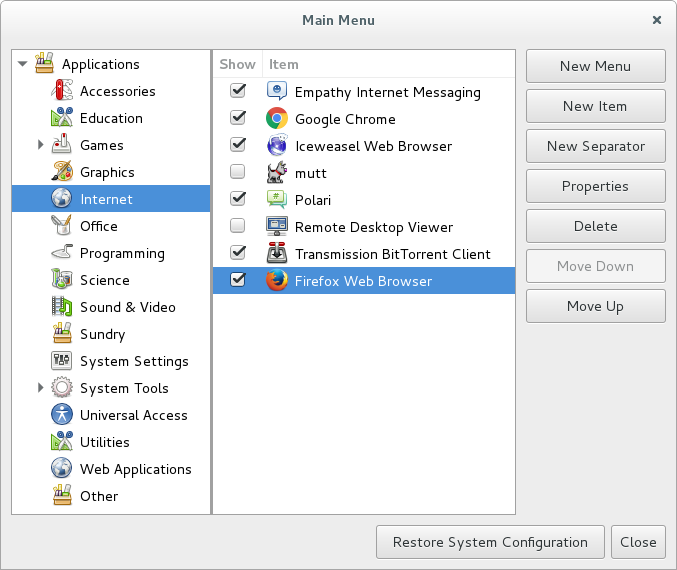Move Firefox up with Move Up button

[595, 306]
